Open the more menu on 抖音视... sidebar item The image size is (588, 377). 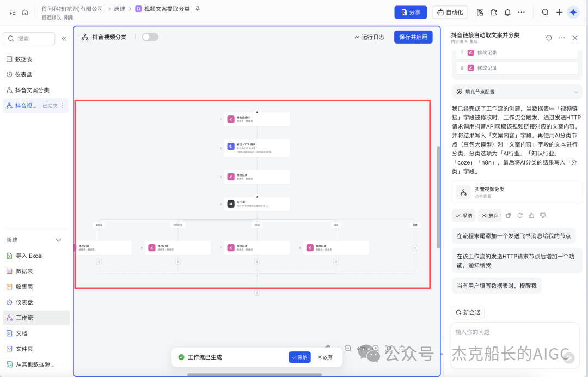[63, 106]
